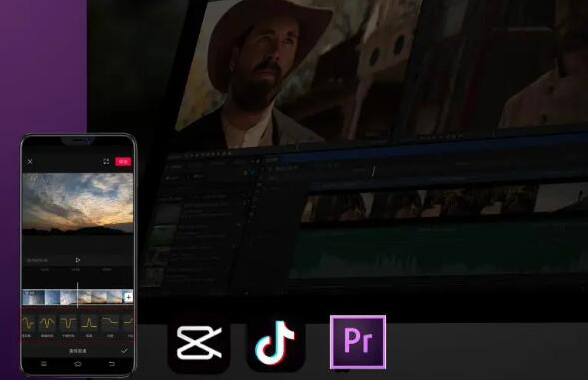Screen dimensions: 588x380
Task: Open the Android recent apps menu button
Action: 44,364
